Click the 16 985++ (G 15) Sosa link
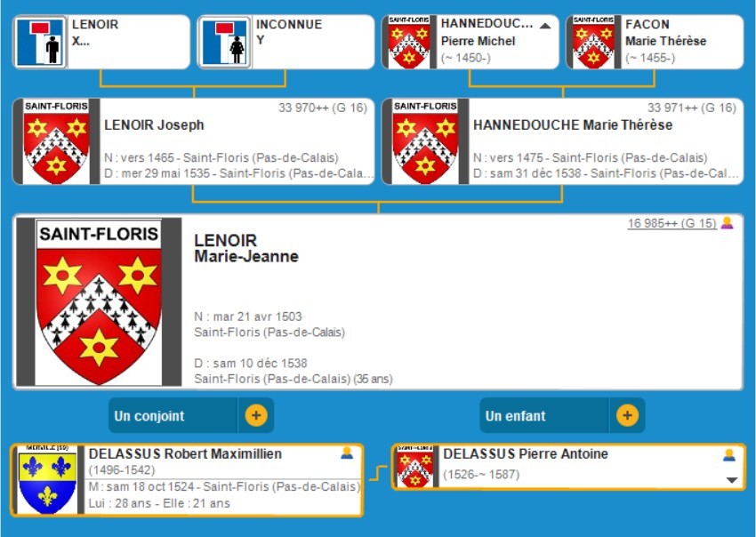The height and width of the screenshot is (537, 756). pos(672,223)
